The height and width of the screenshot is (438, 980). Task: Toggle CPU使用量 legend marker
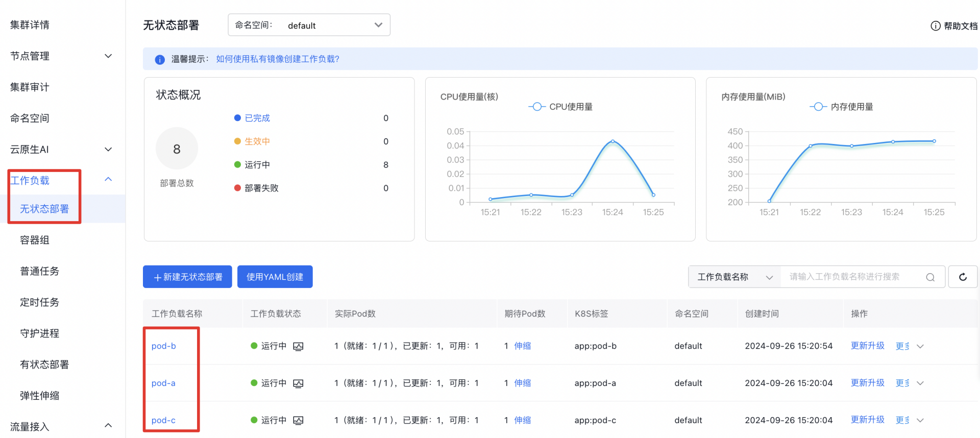coord(536,107)
